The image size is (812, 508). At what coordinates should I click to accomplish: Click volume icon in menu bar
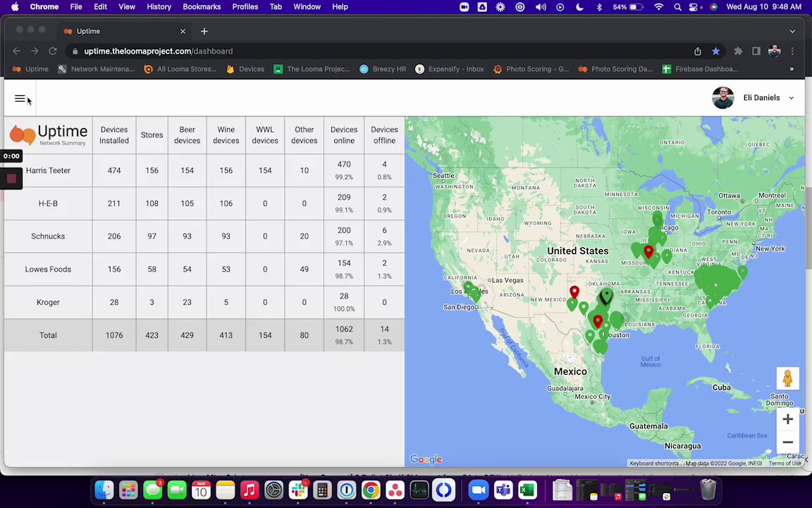(x=541, y=7)
